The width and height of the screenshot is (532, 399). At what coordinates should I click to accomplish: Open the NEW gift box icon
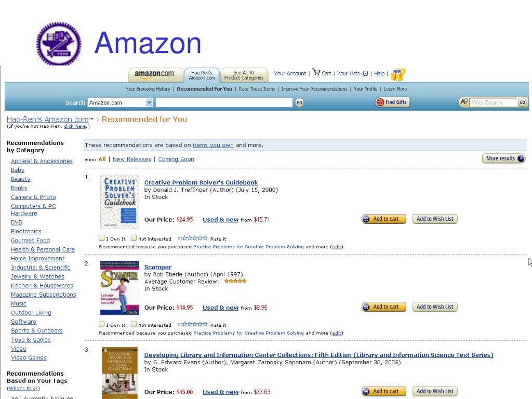[x=398, y=75]
